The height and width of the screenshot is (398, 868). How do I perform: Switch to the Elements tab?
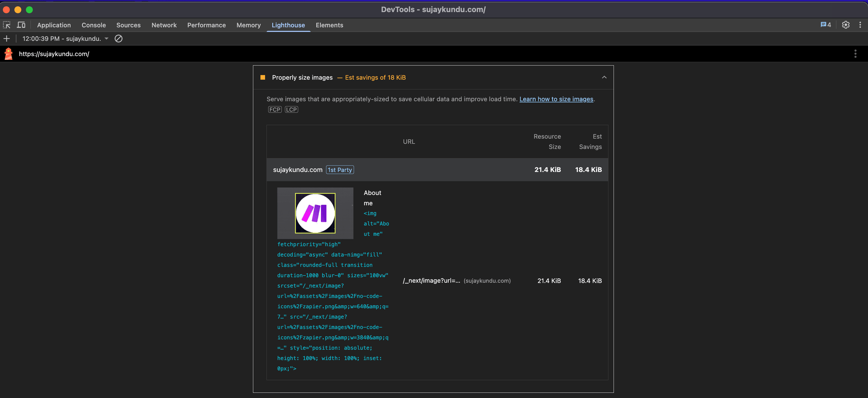(x=329, y=25)
